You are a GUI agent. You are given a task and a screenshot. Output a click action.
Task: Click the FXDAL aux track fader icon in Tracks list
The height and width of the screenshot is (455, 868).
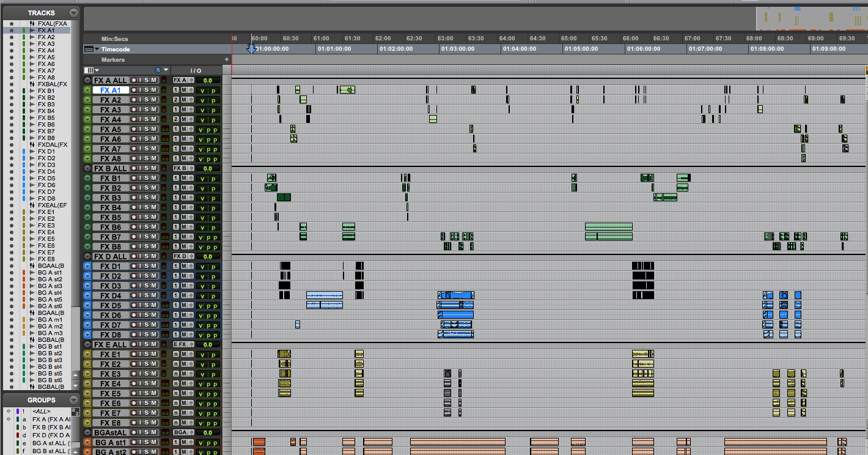32,144
